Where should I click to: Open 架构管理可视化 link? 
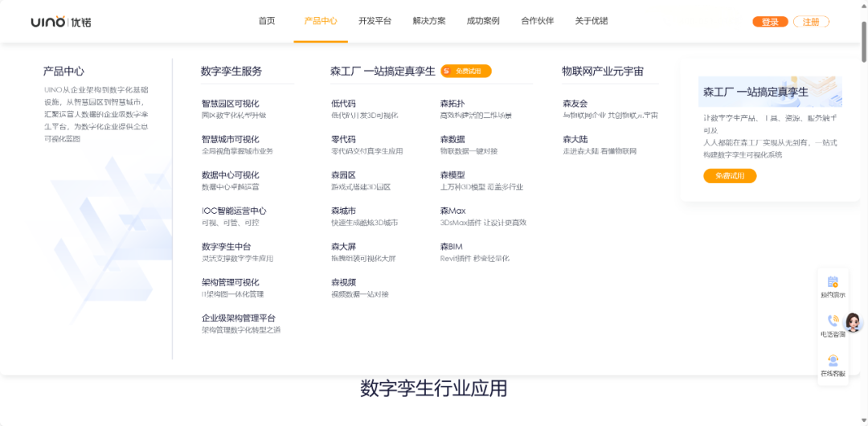click(231, 282)
